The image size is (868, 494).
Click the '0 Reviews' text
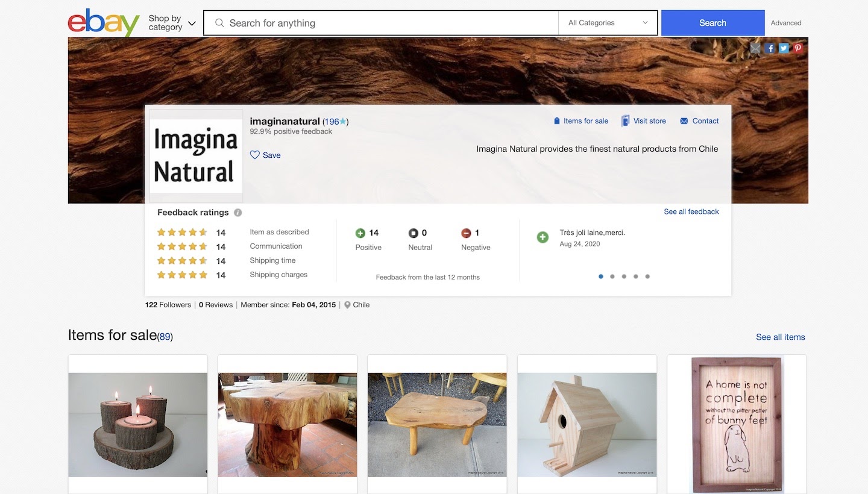coord(216,305)
